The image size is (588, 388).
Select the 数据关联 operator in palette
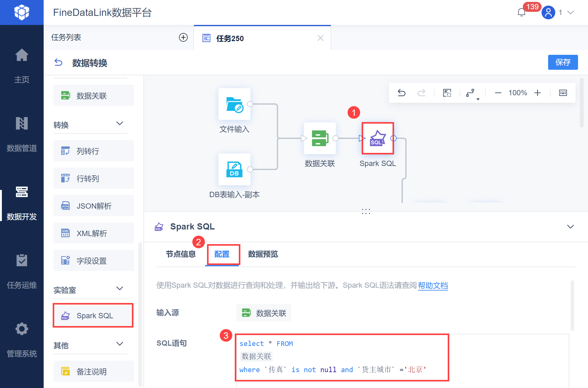94,95
